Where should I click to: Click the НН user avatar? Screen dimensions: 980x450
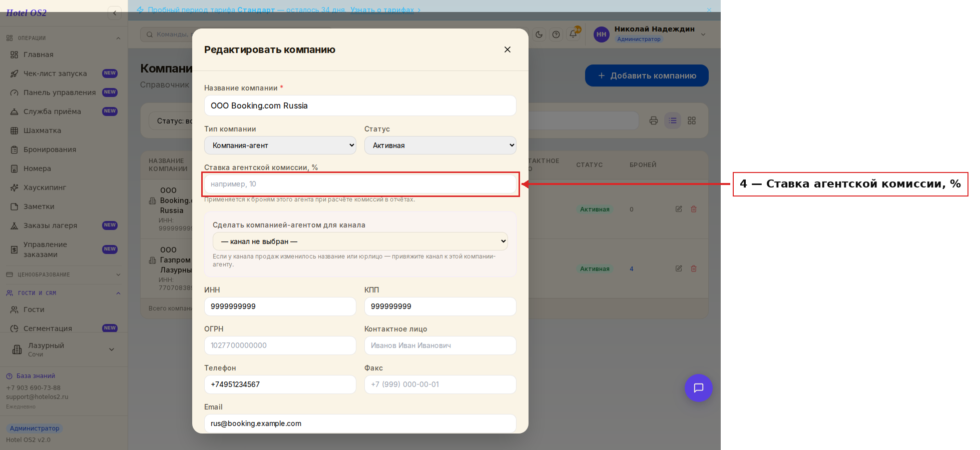601,34
